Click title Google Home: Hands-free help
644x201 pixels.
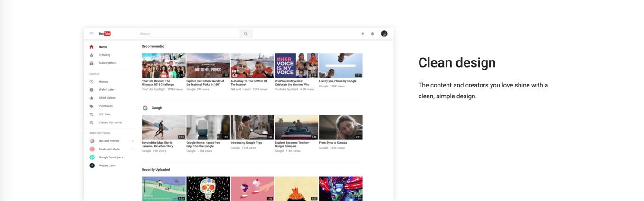tap(203, 144)
